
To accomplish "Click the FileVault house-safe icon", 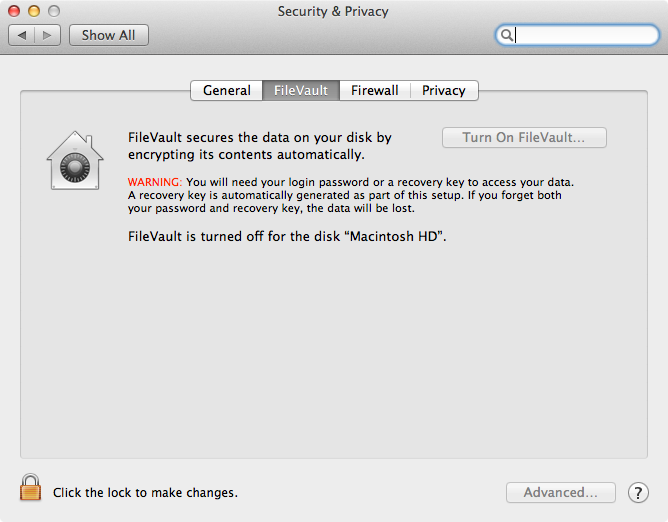I will coord(75,160).
